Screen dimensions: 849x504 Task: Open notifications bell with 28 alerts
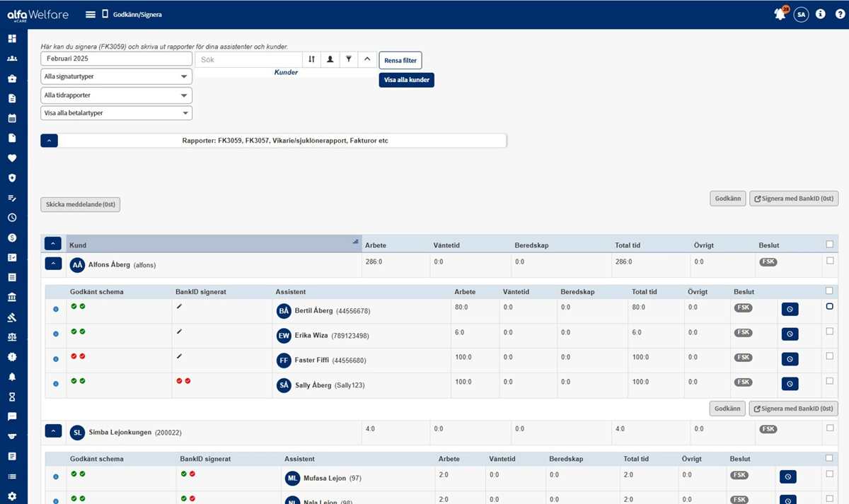[779, 13]
